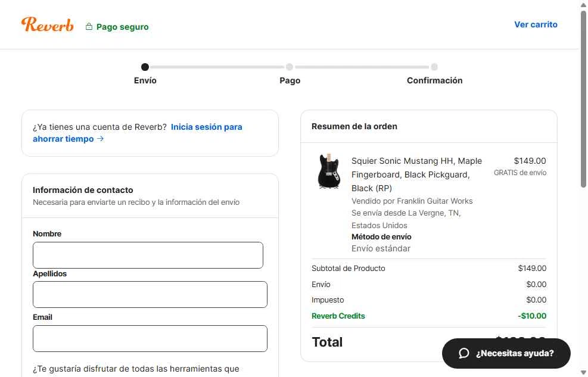Click the Confirmación step circle
Image resolution: width=588 pixels, height=377 pixels.
[434, 67]
